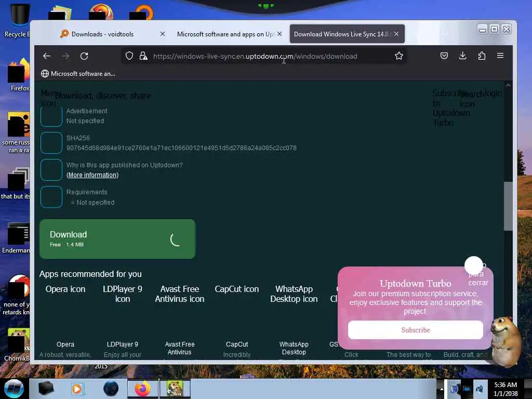Reload the page with the refresh icon
Image resolution: width=532 pixels, height=399 pixels.
coord(84,56)
